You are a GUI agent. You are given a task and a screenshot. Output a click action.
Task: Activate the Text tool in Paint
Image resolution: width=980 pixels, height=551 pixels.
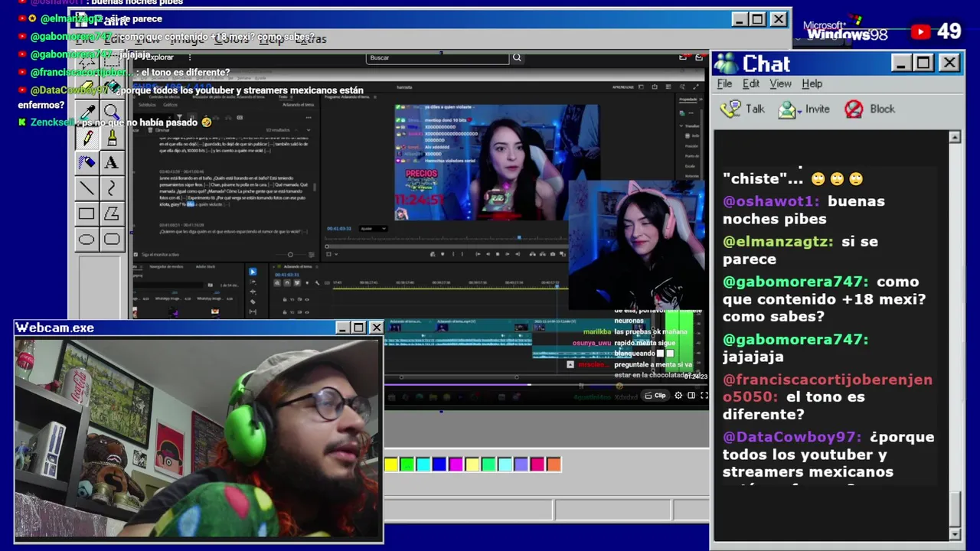coord(112,163)
